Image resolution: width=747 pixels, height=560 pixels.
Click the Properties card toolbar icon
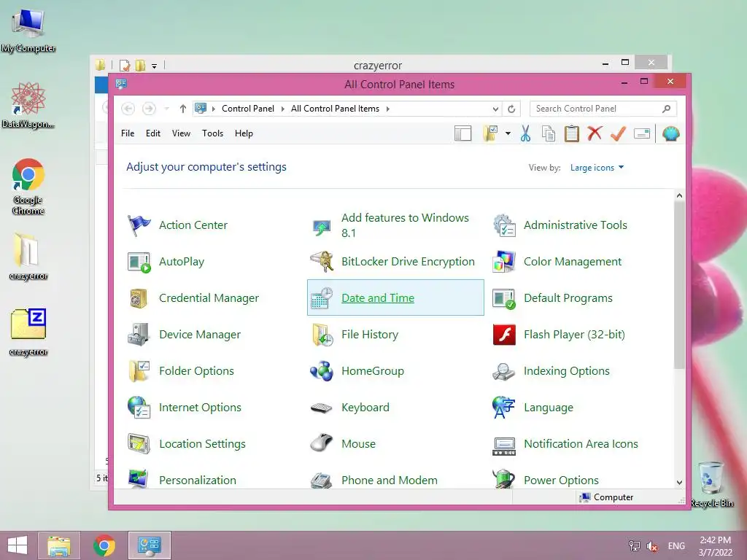pyautogui.click(x=642, y=134)
